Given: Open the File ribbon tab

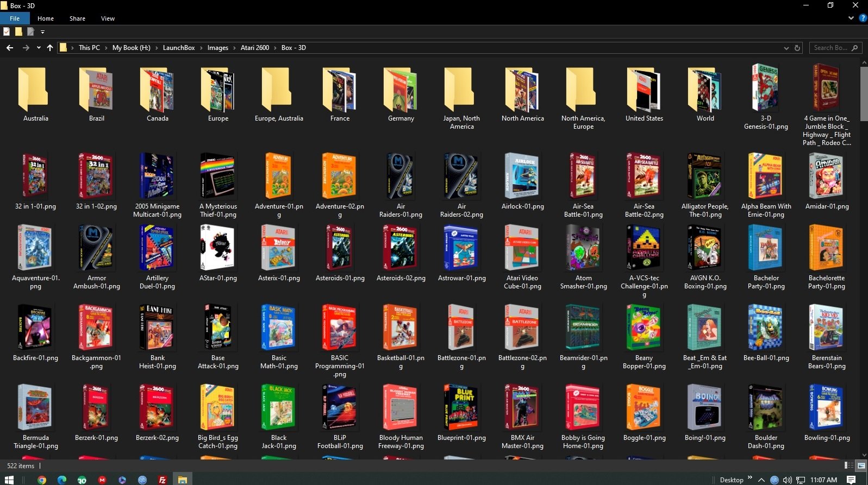Looking at the screenshot, I should 15,18.
